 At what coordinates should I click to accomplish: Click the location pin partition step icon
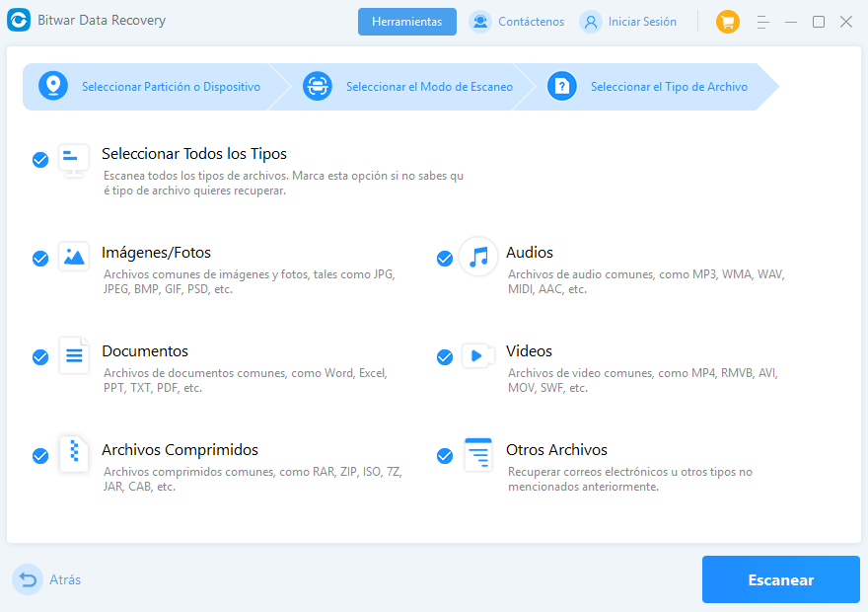(53, 87)
